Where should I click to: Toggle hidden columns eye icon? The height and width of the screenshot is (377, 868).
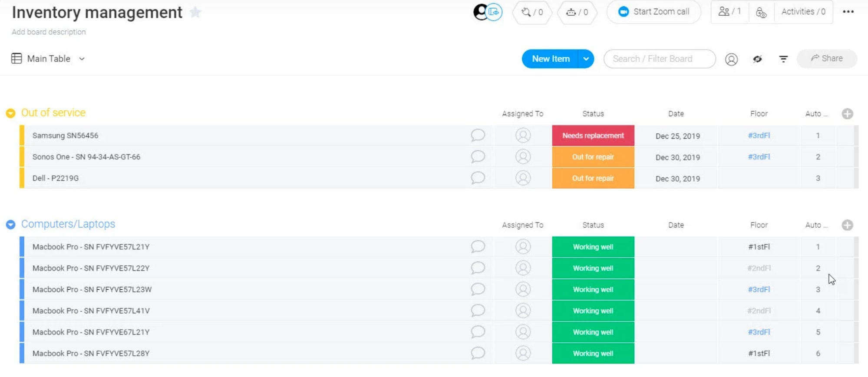(x=757, y=59)
